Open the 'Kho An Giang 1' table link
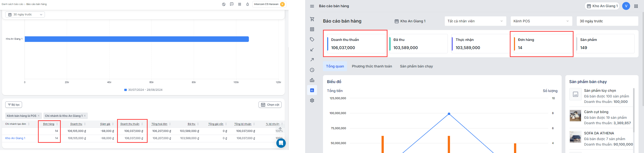Screen dimensions: 644x153 (x=15, y=138)
